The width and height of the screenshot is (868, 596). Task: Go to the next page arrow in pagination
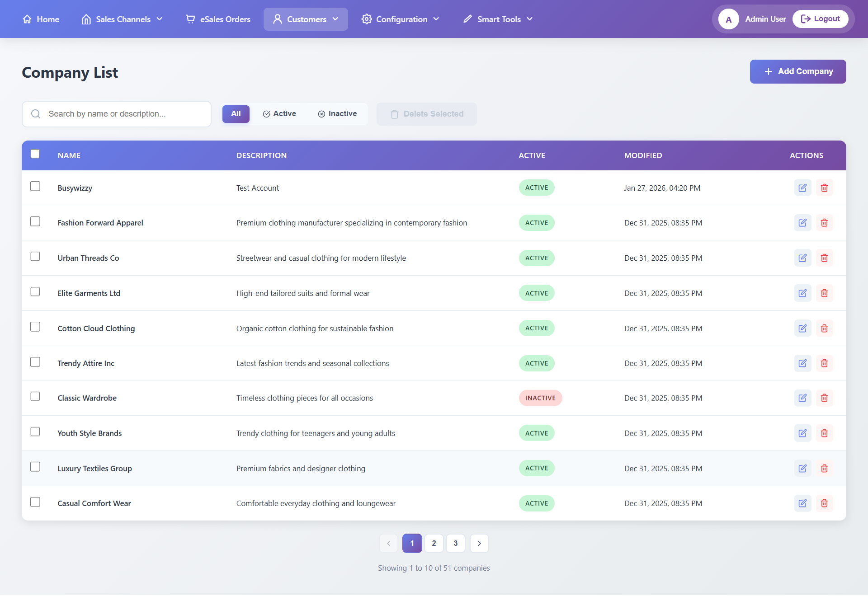(479, 543)
